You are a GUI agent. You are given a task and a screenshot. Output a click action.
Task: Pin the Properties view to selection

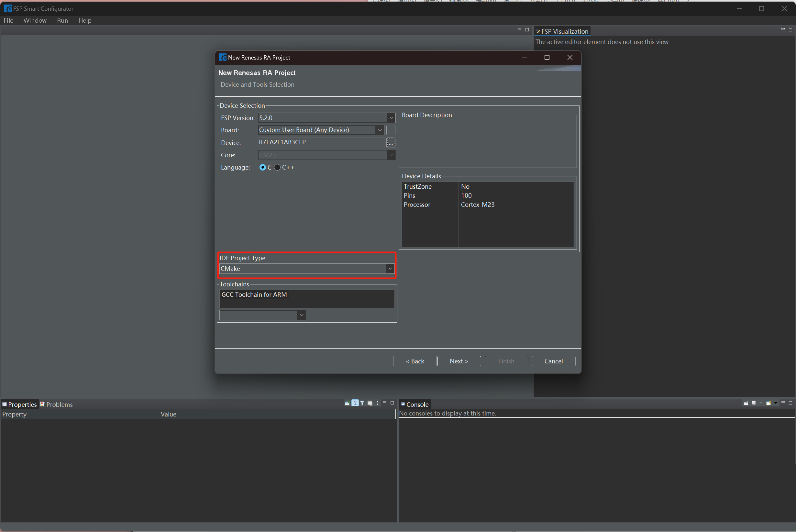(x=347, y=403)
